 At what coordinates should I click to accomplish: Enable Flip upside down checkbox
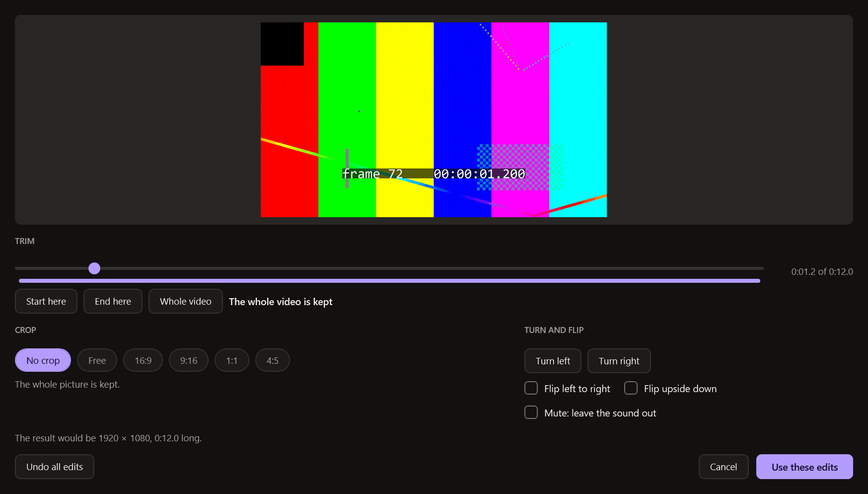coord(631,388)
